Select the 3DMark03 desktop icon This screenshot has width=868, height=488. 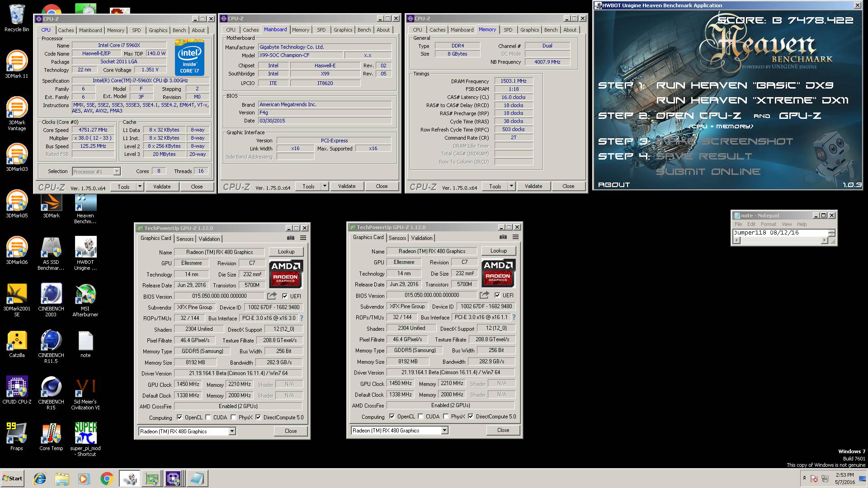click(x=17, y=157)
